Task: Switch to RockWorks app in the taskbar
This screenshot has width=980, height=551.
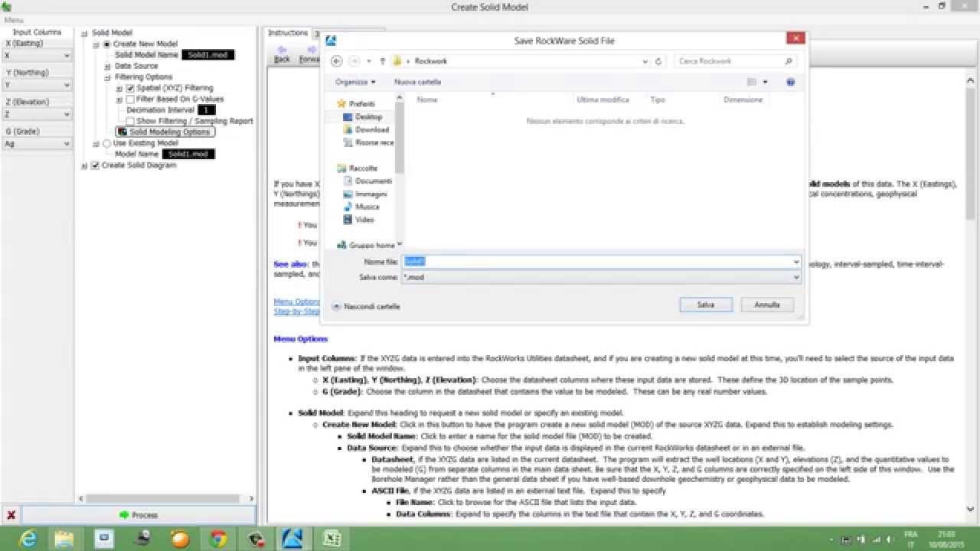Action: [x=293, y=539]
